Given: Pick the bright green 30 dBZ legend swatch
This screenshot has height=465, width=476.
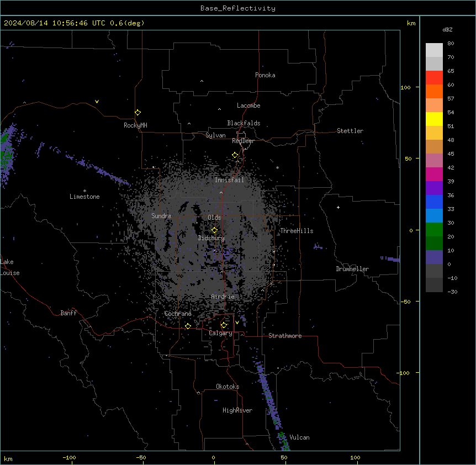Looking at the screenshot, I should tap(434, 230).
